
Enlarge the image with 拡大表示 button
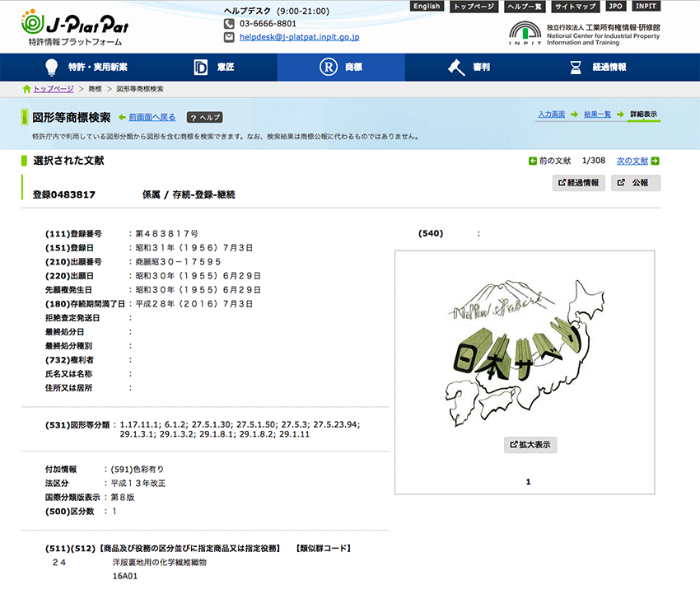pos(530,445)
